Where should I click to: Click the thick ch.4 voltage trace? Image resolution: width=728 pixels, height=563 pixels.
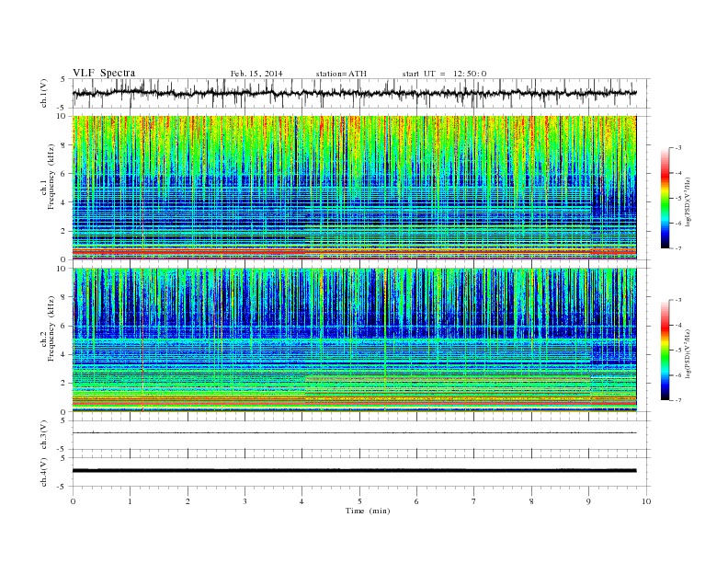354,471
